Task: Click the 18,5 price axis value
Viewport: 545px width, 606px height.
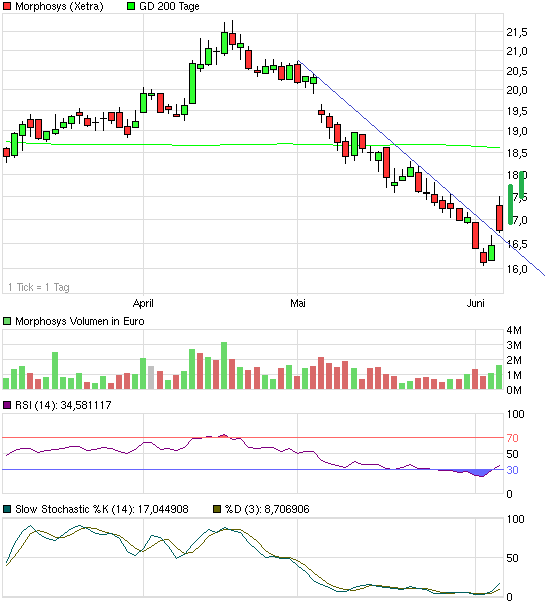Action: pos(517,153)
